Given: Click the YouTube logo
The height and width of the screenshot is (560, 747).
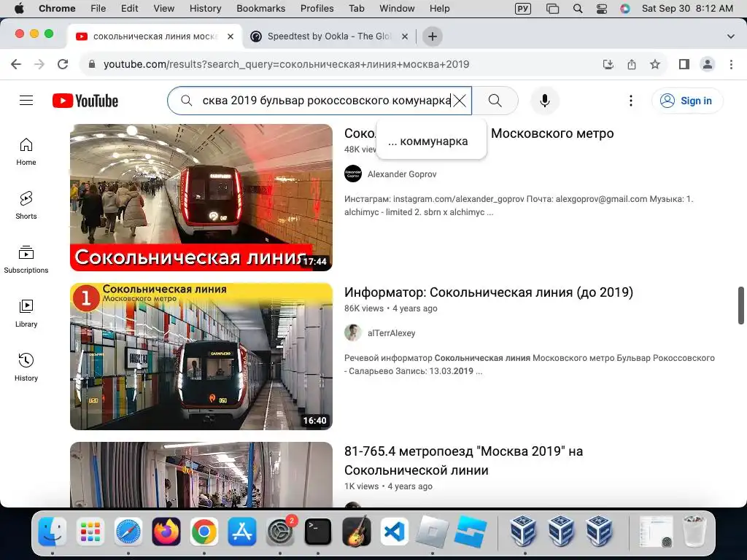Looking at the screenshot, I should pos(85,101).
